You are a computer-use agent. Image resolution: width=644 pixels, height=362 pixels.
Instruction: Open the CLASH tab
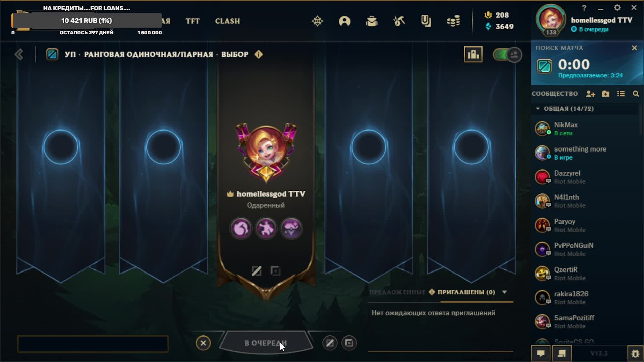click(x=227, y=21)
